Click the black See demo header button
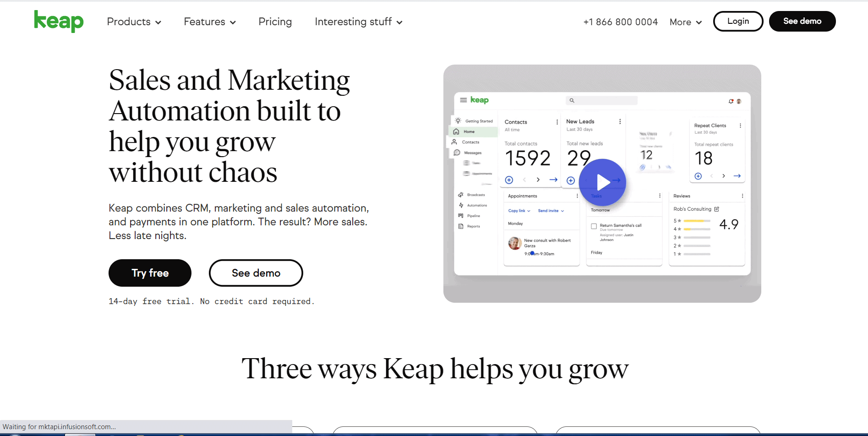The width and height of the screenshot is (868, 436). point(802,21)
